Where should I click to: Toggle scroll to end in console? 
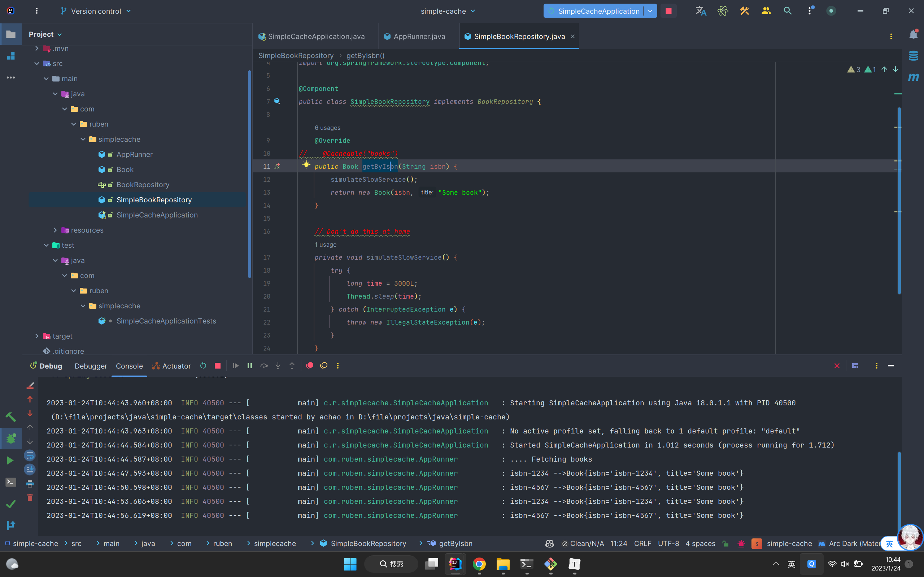(30, 470)
